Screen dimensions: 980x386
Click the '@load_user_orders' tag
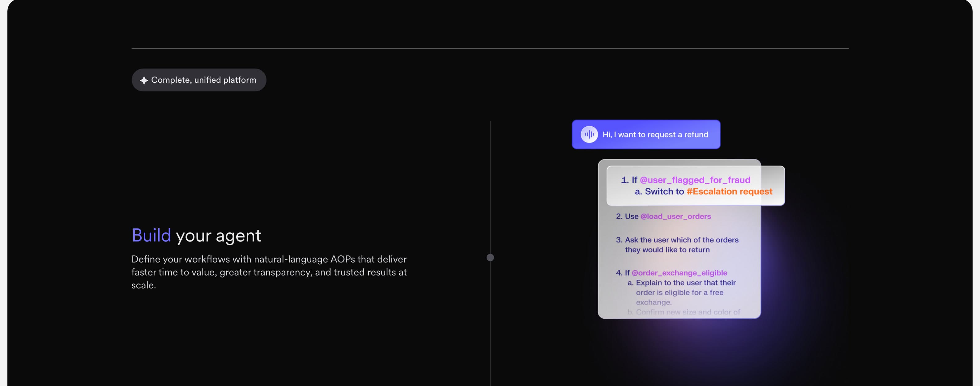(675, 216)
